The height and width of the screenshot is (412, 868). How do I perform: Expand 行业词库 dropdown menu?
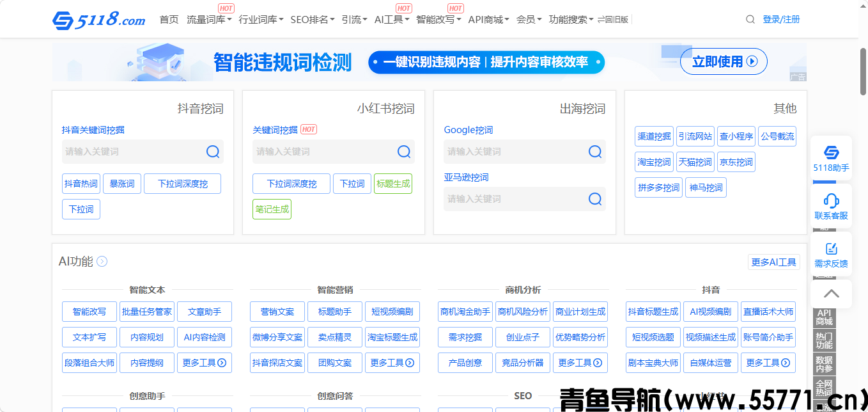261,20
